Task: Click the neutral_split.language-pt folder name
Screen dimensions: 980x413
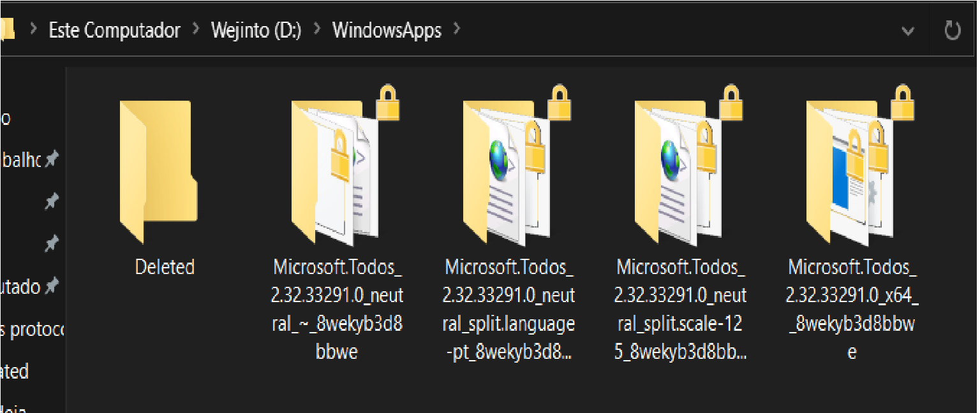Action: (509, 309)
